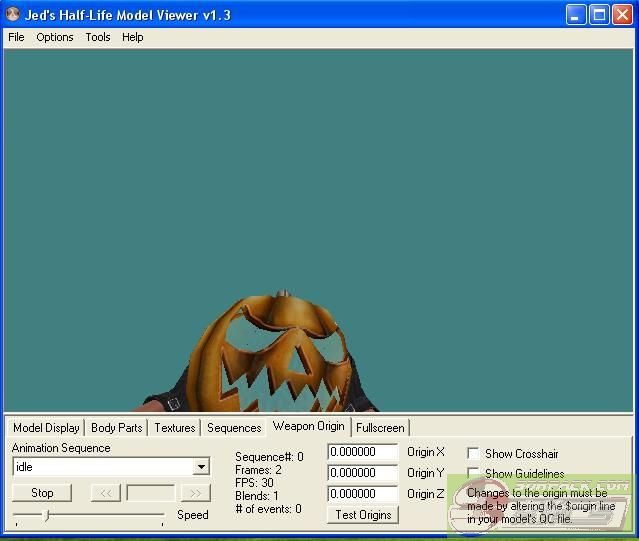Maximize the Model Viewer window
639x541 pixels.
click(599, 15)
